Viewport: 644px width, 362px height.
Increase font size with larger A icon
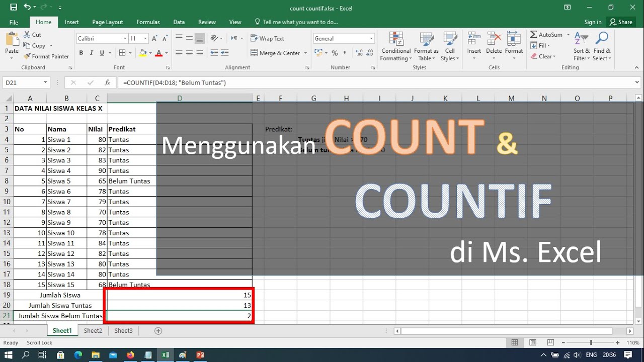point(155,38)
